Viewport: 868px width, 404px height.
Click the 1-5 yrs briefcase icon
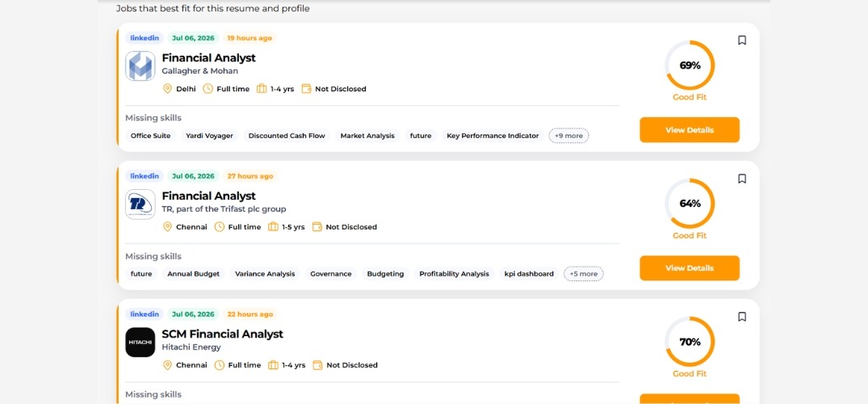(273, 227)
